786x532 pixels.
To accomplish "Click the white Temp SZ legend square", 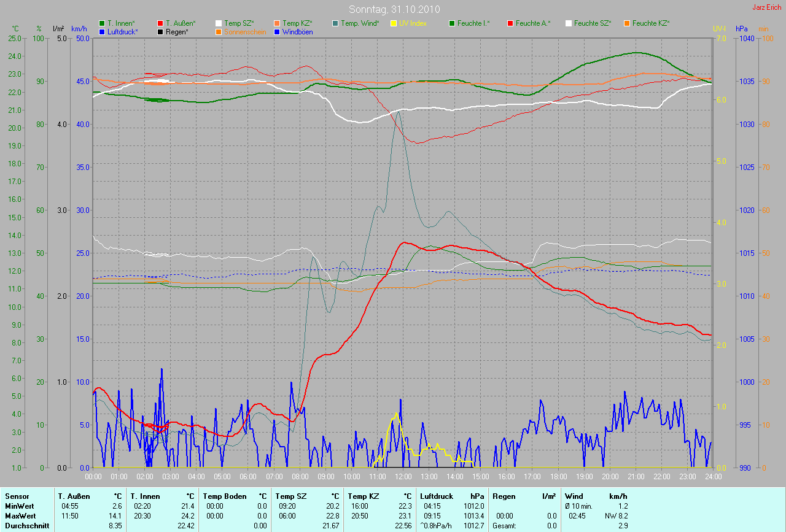I will 219,23.
